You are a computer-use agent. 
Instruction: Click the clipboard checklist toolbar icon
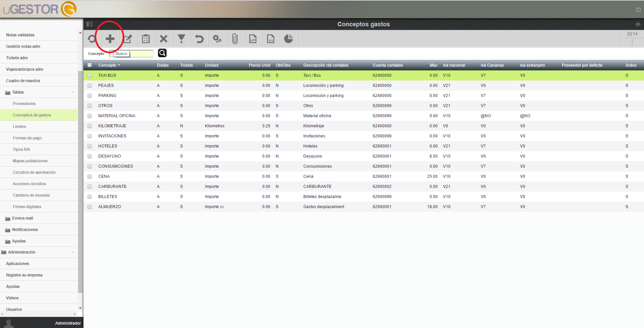[146, 39]
